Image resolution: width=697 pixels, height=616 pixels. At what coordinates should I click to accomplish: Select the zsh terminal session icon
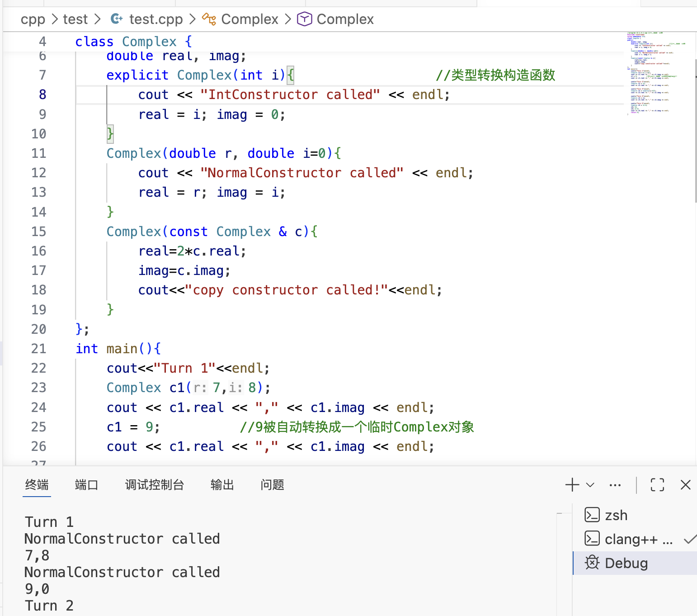click(x=592, y=515)
